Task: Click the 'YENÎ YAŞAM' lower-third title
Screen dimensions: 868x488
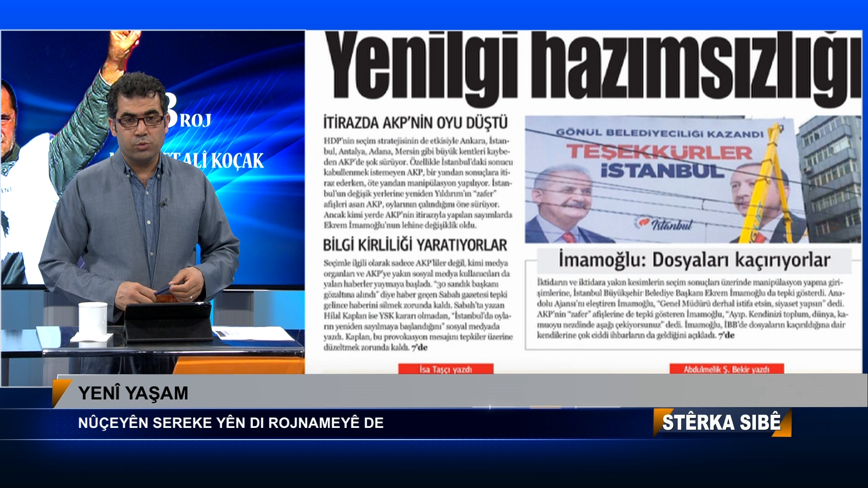Action: pos(133,393)
